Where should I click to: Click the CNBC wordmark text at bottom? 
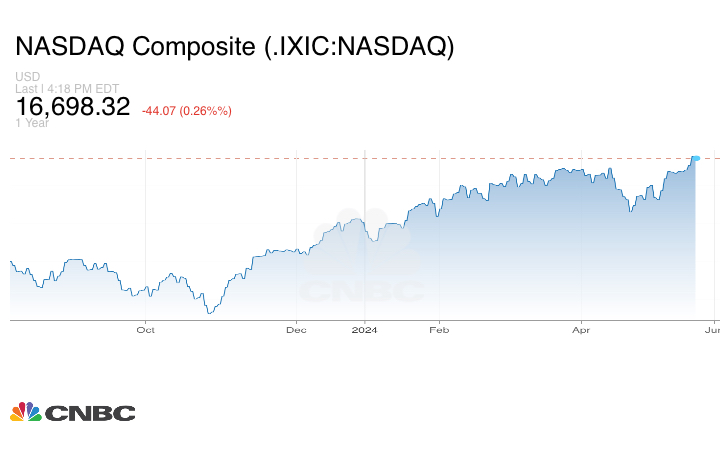coord(90,413)
